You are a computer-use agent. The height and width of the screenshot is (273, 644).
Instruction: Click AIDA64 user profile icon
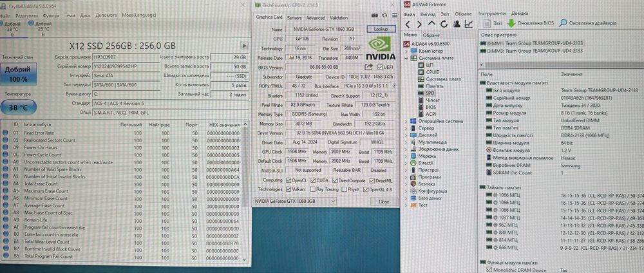(x=457, y=24)
